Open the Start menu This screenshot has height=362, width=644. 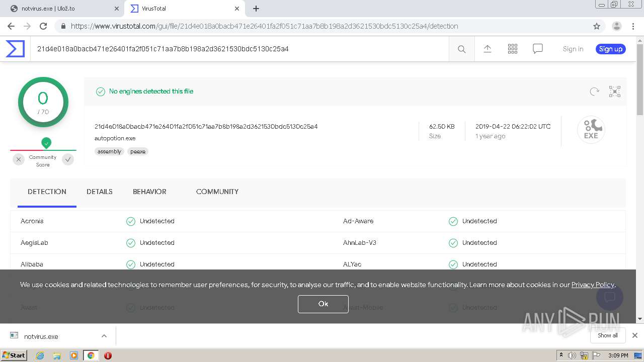(x=14, y=355)
